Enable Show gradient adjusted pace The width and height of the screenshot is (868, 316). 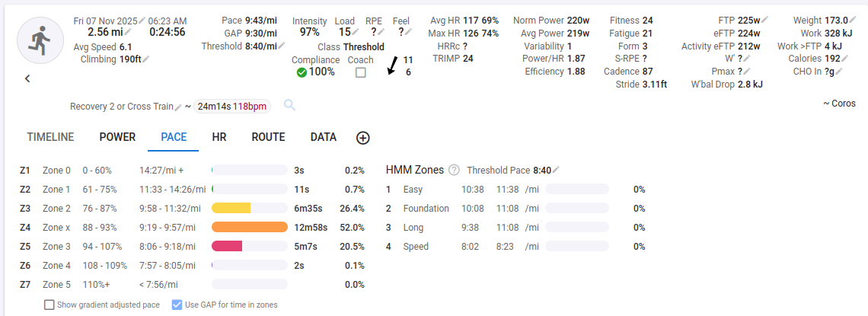[x=49, y=305]
